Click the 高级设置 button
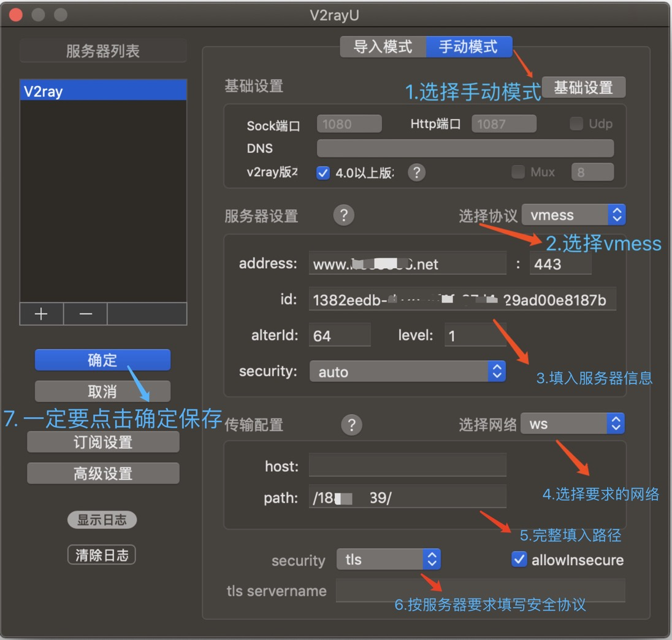The width and height of the screenshot is (672, 640). click(103, 473)
